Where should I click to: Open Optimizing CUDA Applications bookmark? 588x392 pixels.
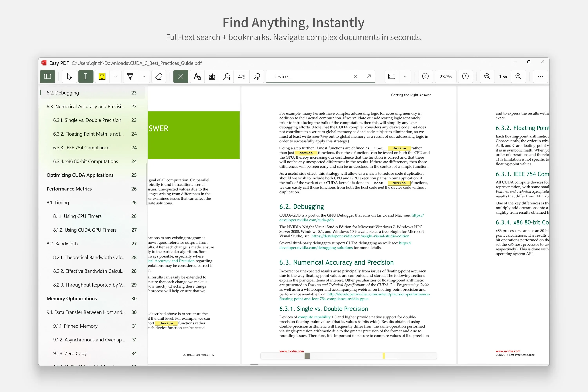coord(93,175)
